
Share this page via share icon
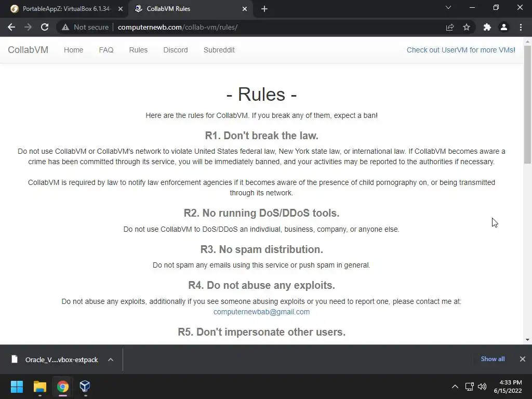449,27
